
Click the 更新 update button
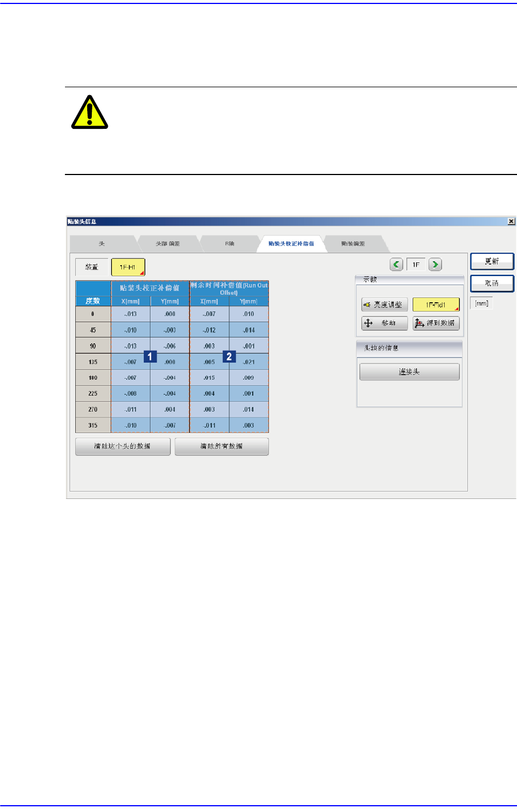point(492,261)
